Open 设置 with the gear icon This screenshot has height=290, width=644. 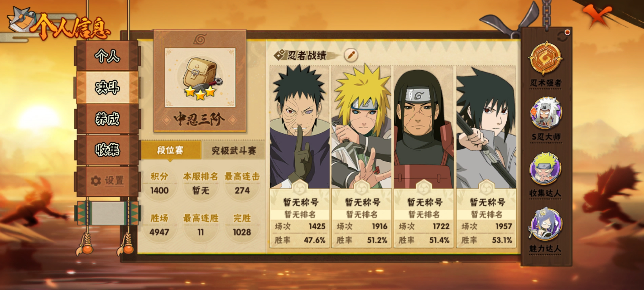pos(107,181)
